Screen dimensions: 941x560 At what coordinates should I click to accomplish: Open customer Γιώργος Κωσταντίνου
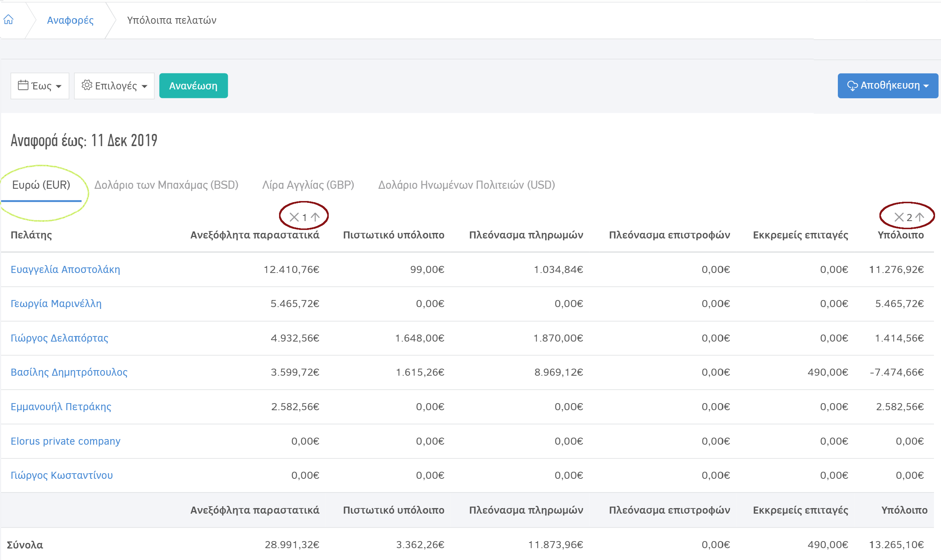(x=62, y=475)
